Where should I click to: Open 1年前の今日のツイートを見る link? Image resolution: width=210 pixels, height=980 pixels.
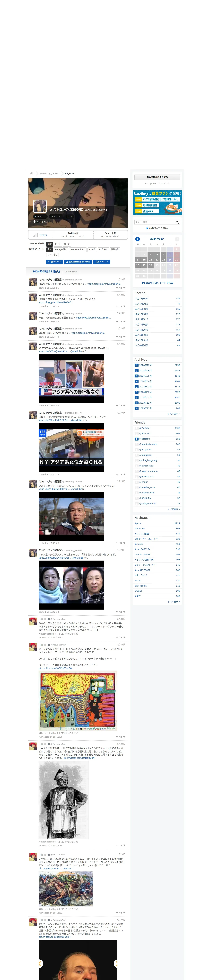coord(157,283)
